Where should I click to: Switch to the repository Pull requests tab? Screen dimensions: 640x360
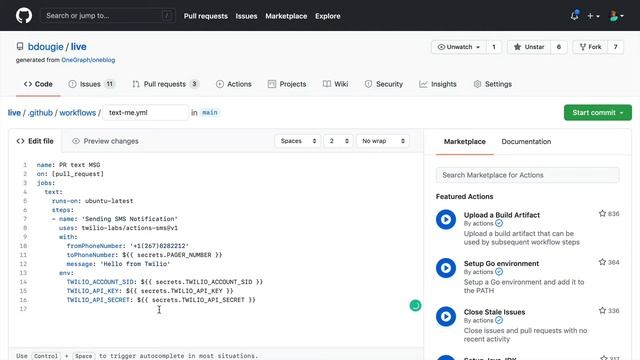point(165,84)
